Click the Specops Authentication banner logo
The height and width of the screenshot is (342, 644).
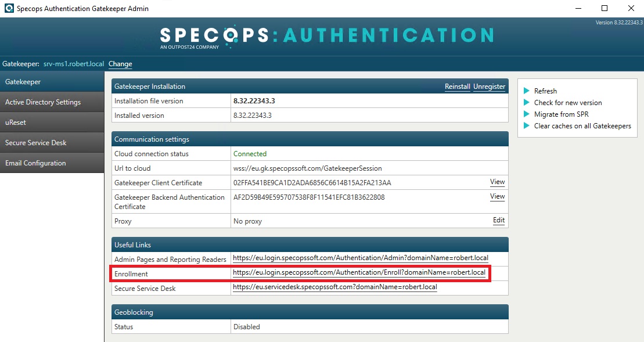pos(326,37)
